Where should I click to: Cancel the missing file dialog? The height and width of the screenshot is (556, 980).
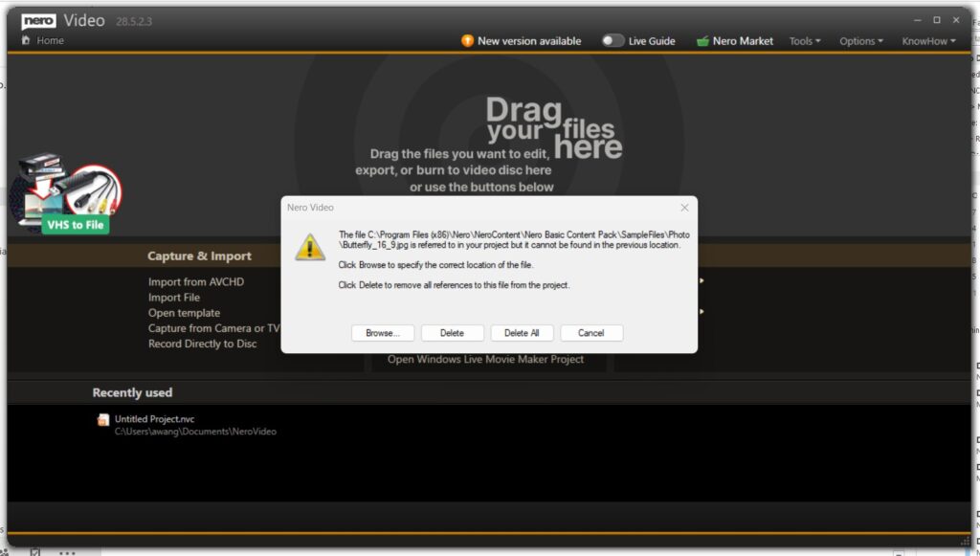591,333
